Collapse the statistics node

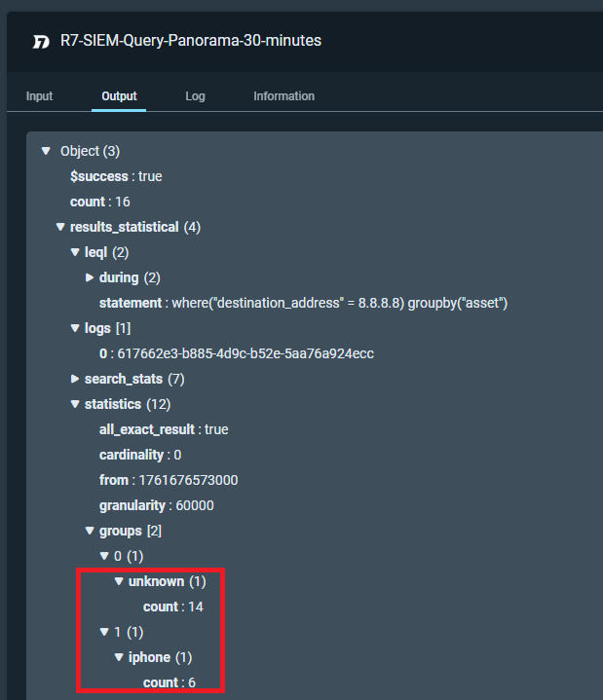click(75, 404)
